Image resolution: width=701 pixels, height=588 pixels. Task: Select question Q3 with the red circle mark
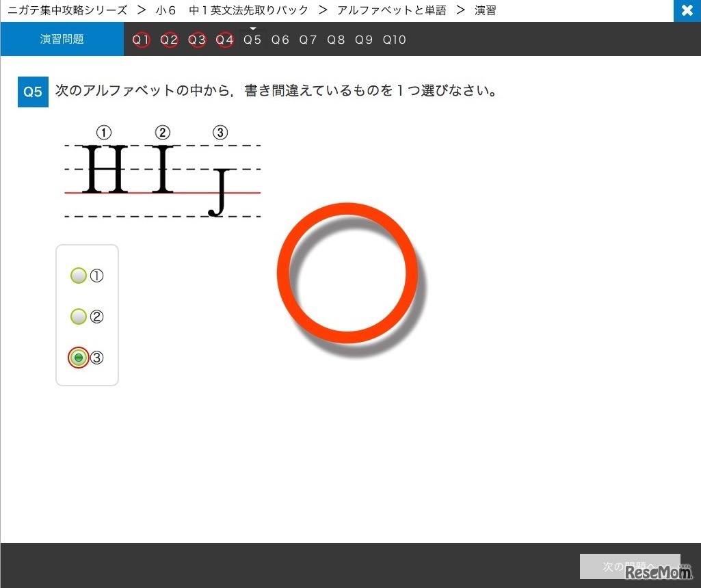197,40
